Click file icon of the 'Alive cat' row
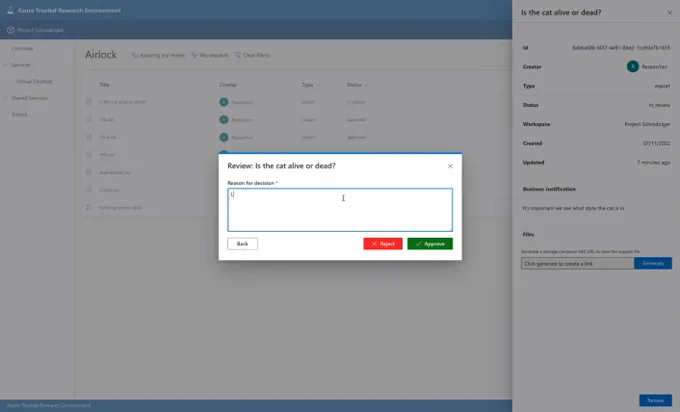This screenshot has width=680, height=412. click(89, 137)
